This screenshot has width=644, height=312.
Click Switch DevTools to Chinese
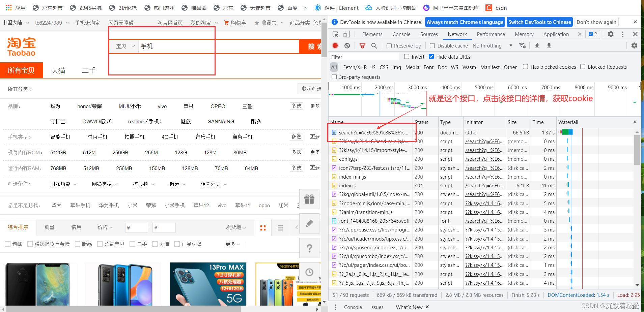540,22
